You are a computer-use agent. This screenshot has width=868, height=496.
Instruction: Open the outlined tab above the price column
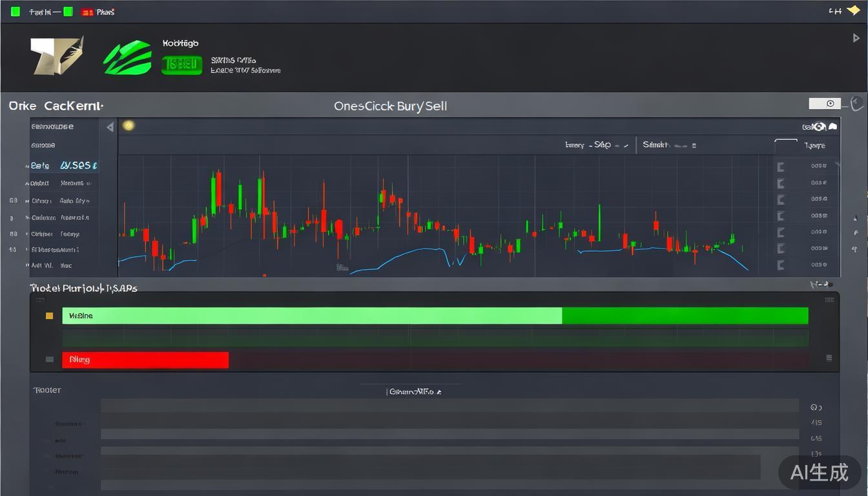coord(785,145)
